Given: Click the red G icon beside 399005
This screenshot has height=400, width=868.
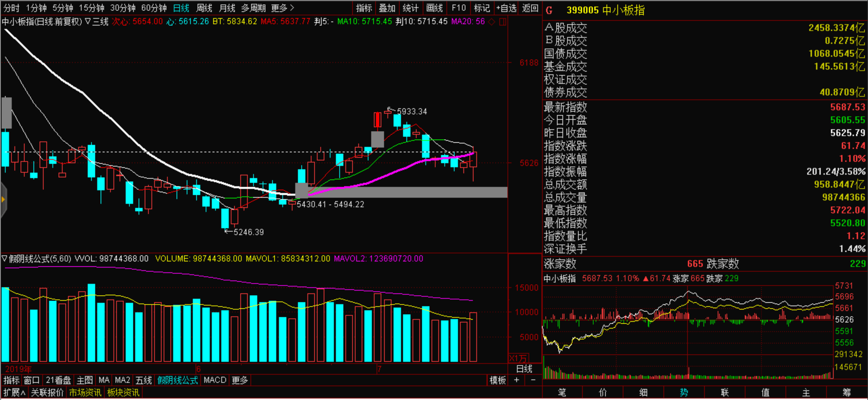Looking at the screenshot, I should click(549, 10).
